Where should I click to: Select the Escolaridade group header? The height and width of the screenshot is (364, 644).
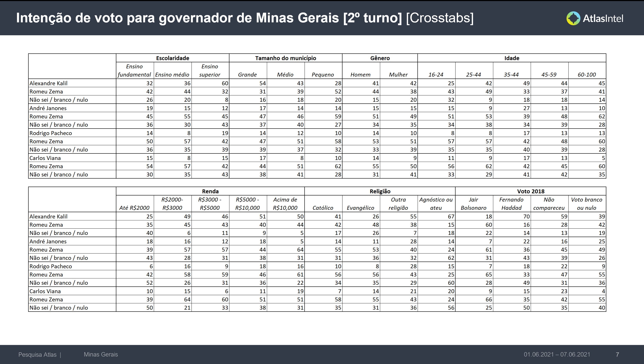click(172, 58)
